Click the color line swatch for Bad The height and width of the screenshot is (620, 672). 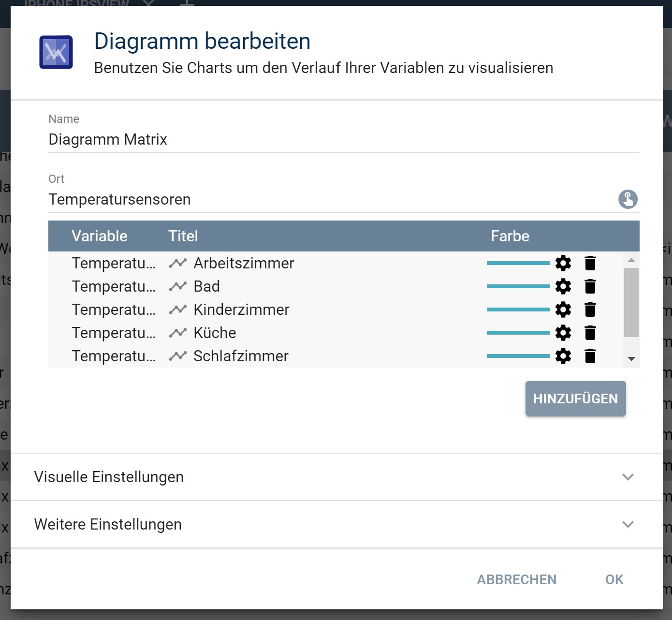point(518,286)
